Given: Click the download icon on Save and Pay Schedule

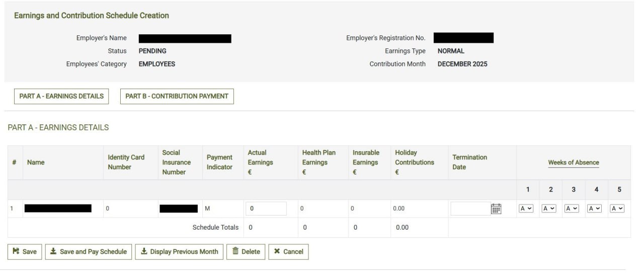Looking at the screenshot, I should tap(53, 251).
